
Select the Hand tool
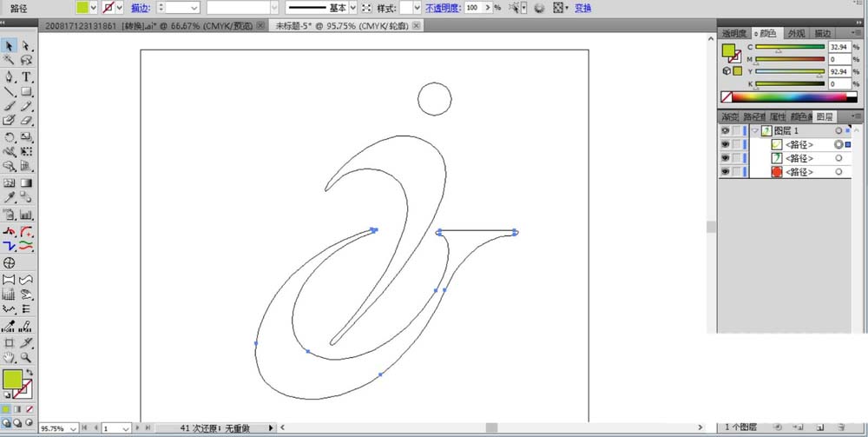(10, 357)
